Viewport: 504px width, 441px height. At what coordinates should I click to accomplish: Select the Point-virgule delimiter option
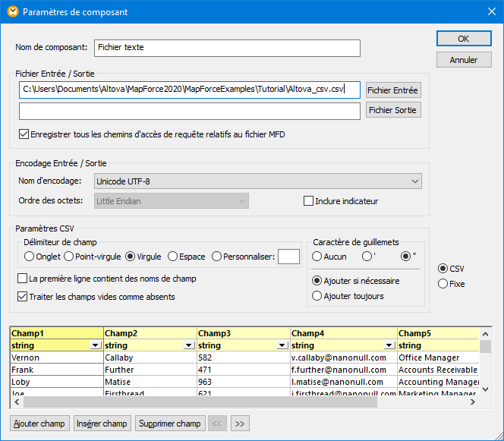point(69,257)
